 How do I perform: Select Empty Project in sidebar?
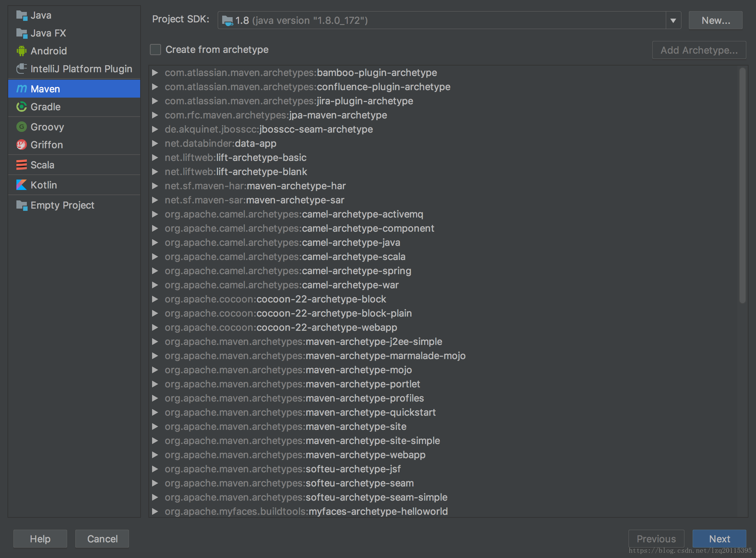pyautogui.click(x=62, y=205)
